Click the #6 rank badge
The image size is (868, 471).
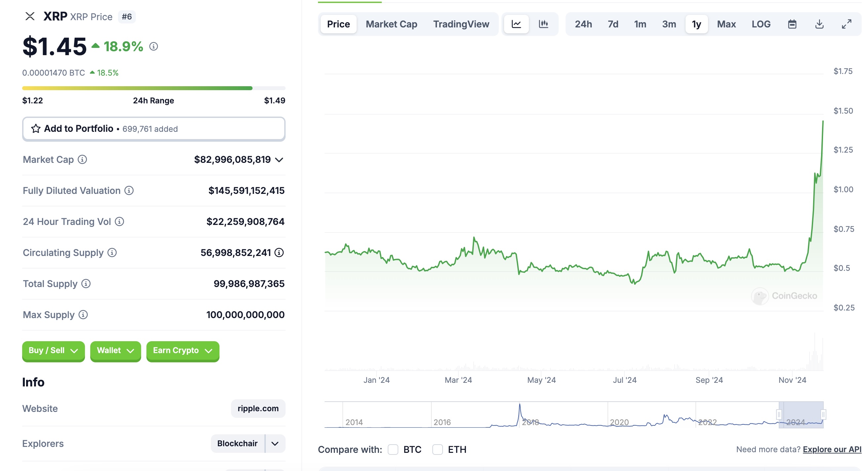tap(127, 17)
